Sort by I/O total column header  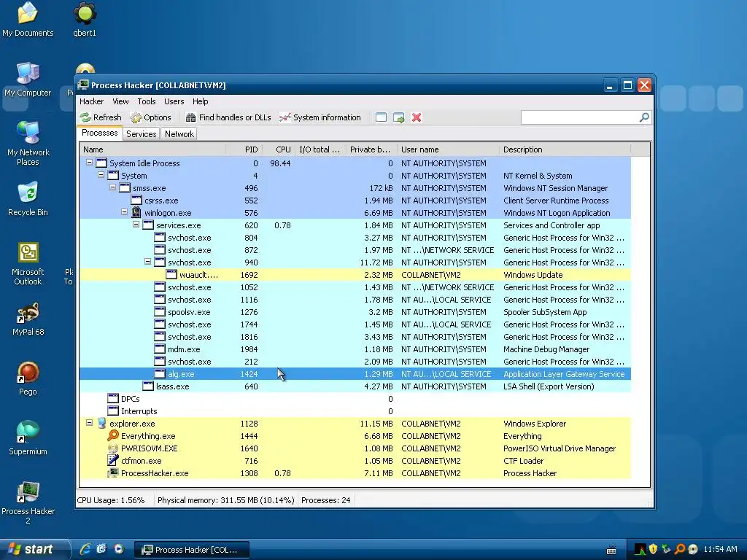[x=321, y=149]
